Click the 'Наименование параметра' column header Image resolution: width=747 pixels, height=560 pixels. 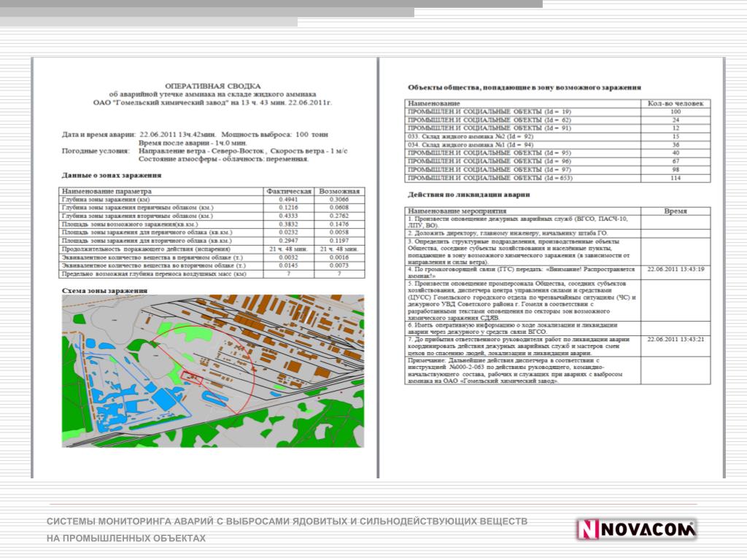[107, 192]
